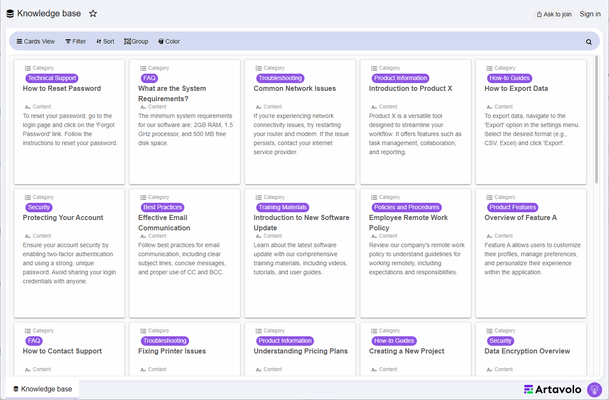Open the Color settings
This screenshot has width=609, height=400.
tap(169, 42)
